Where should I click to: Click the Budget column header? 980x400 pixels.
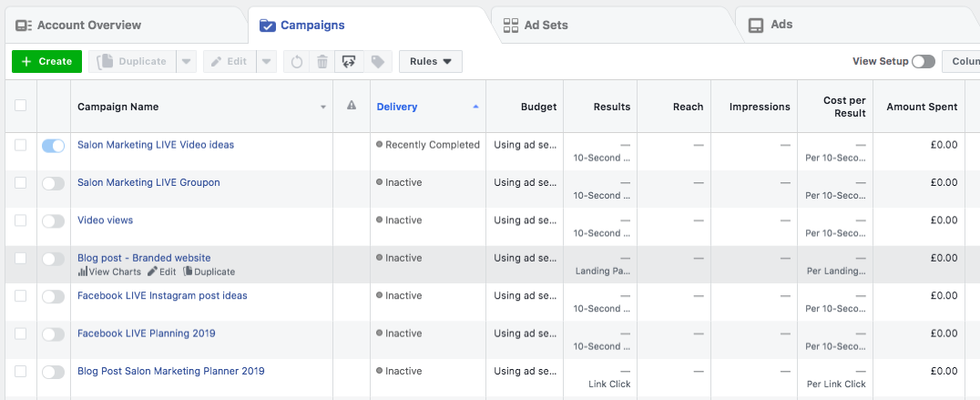tap(539, 107)
